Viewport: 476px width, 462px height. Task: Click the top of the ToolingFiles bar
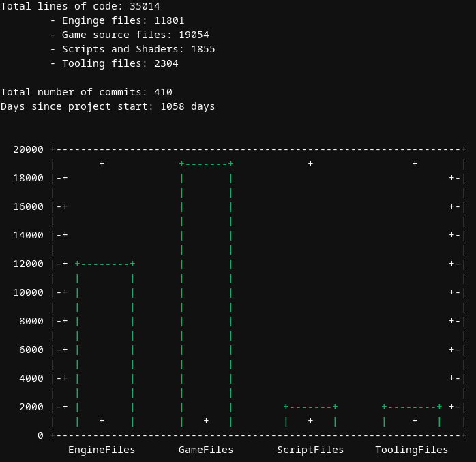412,407
